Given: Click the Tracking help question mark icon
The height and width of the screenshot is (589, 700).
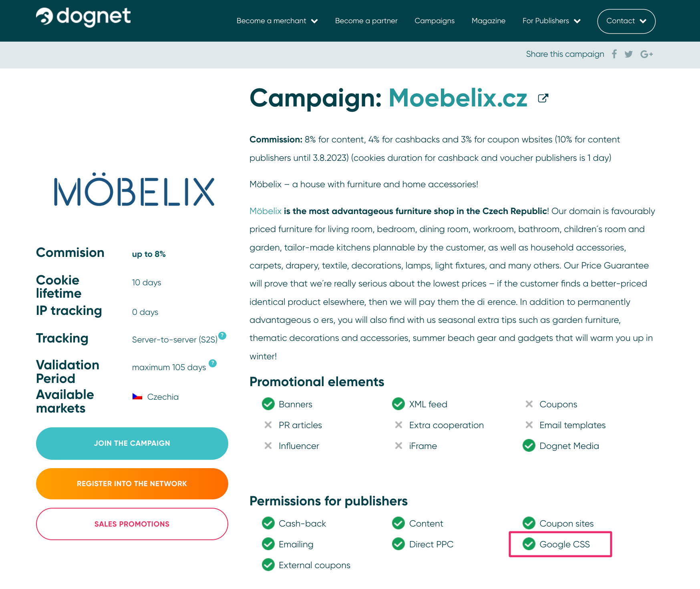Looking at the screenshot, I should pyautogui.click(x=223, y=336).
